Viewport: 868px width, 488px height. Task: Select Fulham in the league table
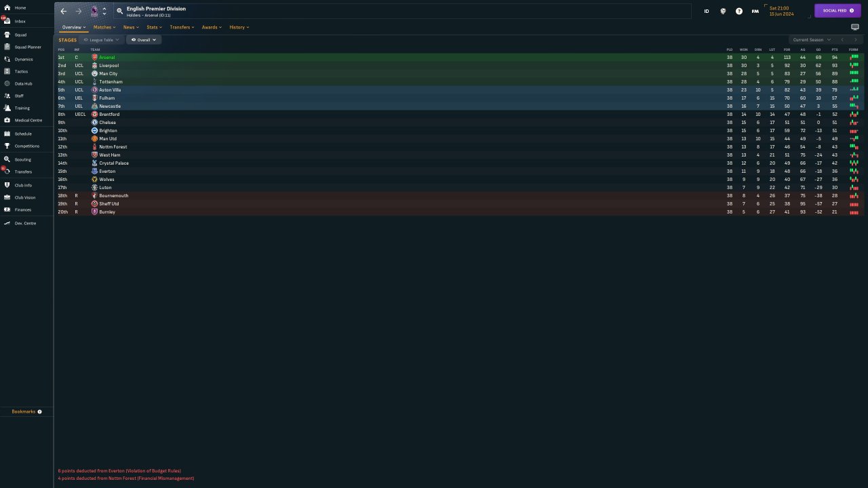[106, 98]
